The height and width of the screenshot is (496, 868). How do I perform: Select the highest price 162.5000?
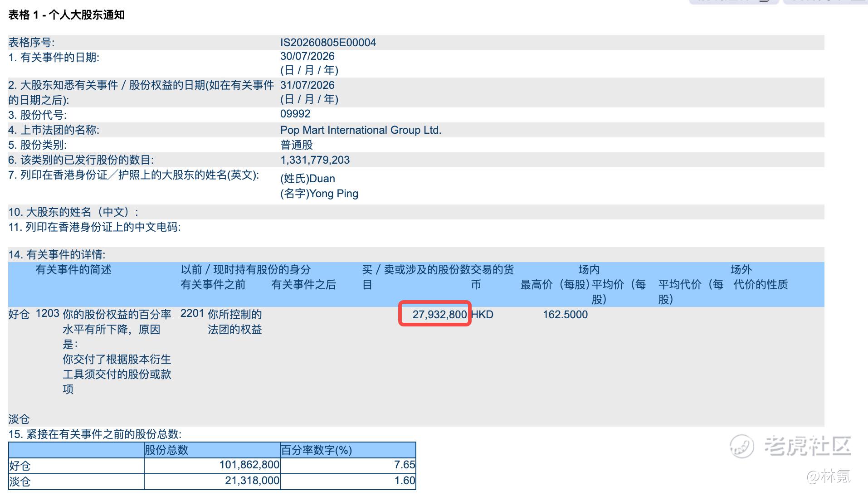point(565,315)
